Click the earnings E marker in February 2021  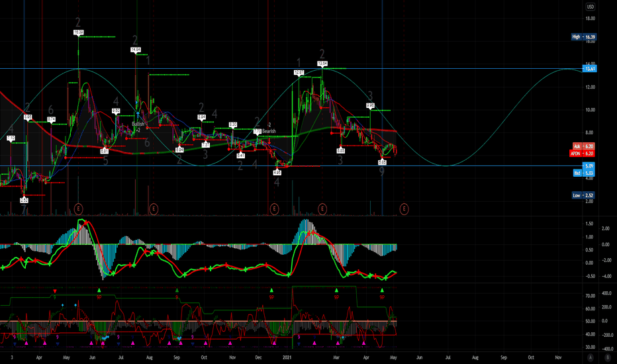click(322, 209)
